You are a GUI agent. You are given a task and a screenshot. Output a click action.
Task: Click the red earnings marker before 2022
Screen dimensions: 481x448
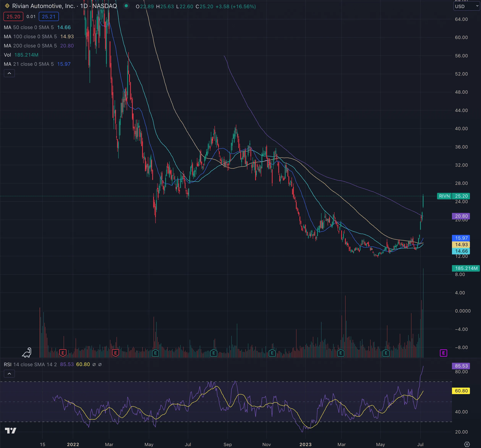(63, 353)
